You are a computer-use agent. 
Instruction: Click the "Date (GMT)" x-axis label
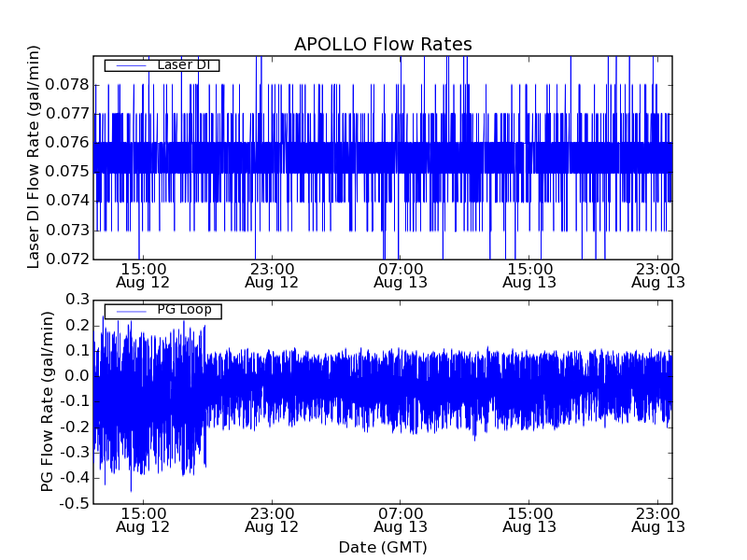pyautogui.click(x=383, y=547)
